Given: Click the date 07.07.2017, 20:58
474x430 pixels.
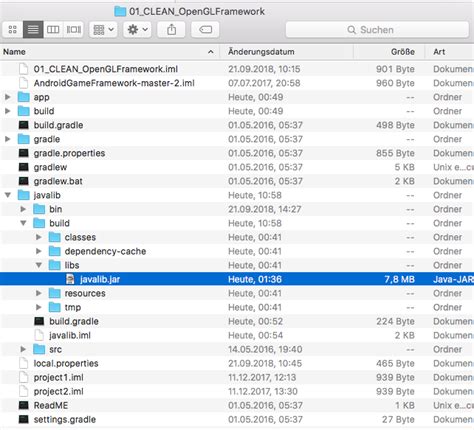Looking at the screenshot, I should point(264,83).
